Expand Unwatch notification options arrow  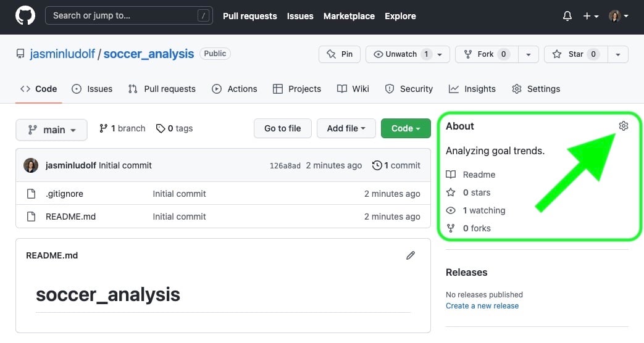point(440,54)
